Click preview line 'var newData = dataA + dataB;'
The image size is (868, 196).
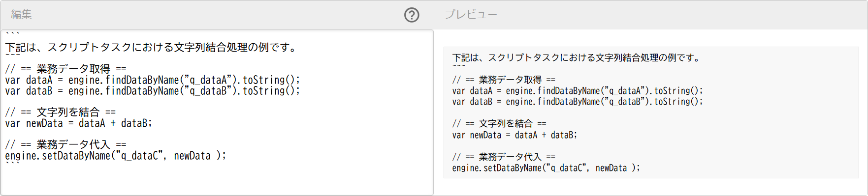[x=514, y=135]
